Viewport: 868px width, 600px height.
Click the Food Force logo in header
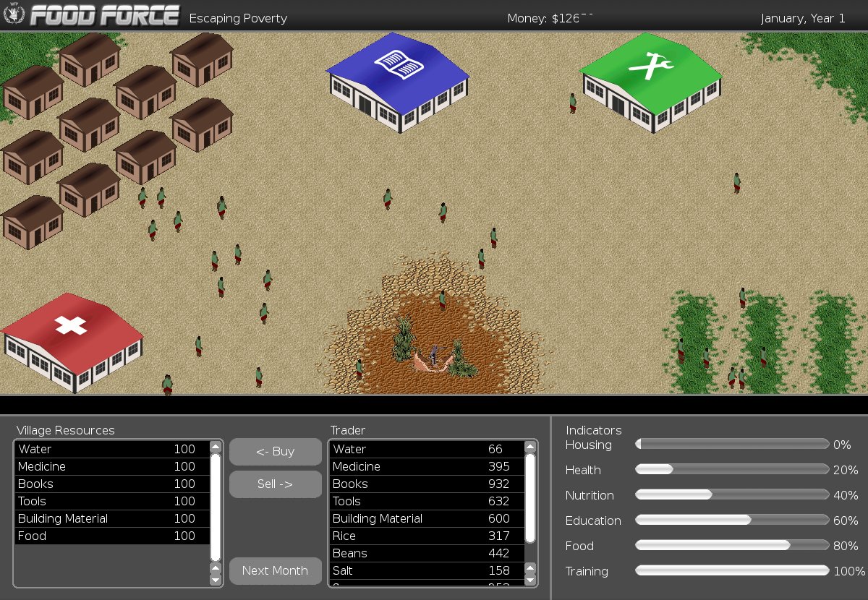tap(103, 16)
